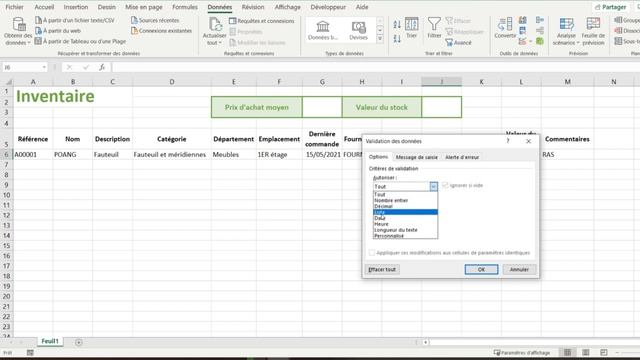The image size is (640, 360).
Task: Open Avancé advanced filter
Action: click(x=458, y=42)
